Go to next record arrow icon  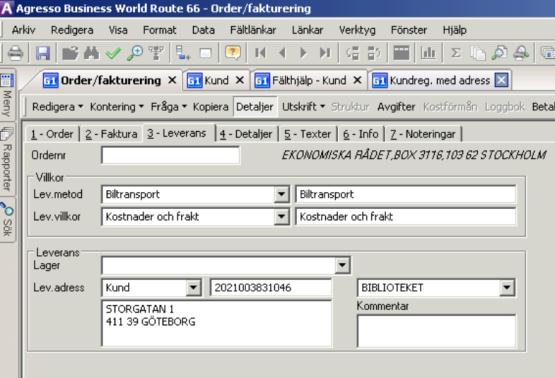[303, 53]
